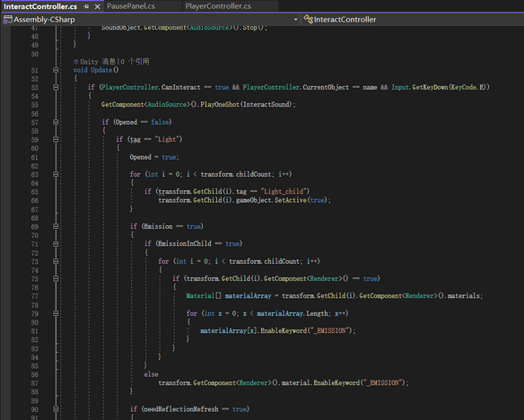Collapse the for loop at line 73

[x=56, y=261]
